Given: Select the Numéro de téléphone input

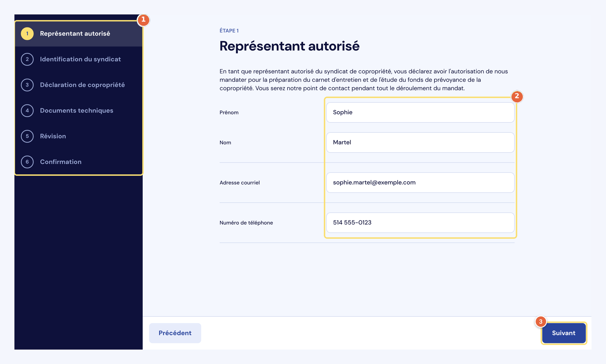Looking at the screenshot, I should 420,223.
